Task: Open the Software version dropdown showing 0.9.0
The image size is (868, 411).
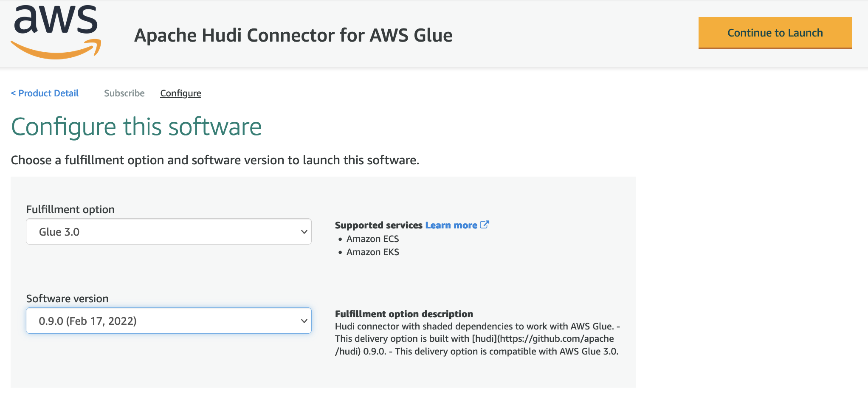Action: point(169,321)
